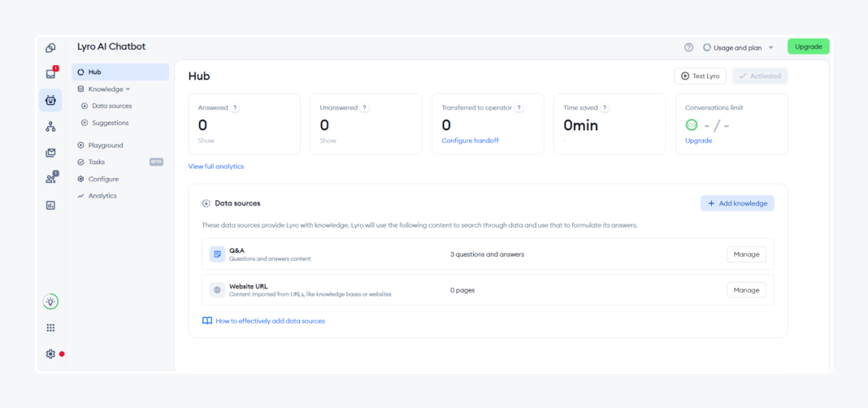
Task: Open the analytics chart icon in sidebar
Action: pyautogui.click(x=51, y=205)
